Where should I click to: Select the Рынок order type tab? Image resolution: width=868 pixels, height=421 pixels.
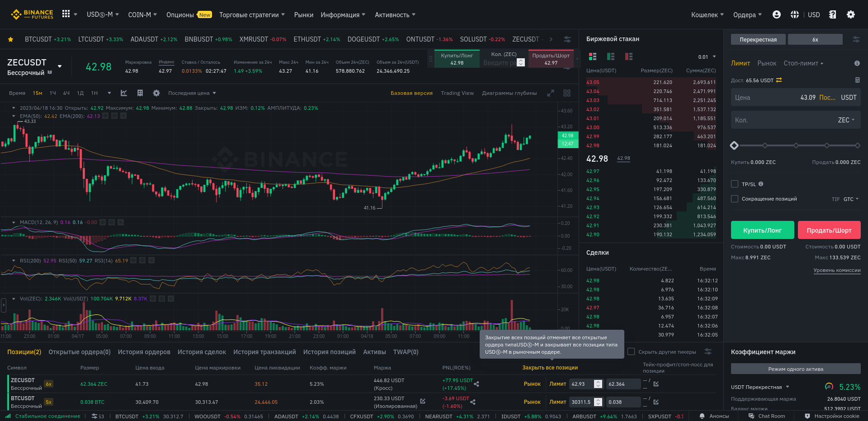(x=767, y=63)
